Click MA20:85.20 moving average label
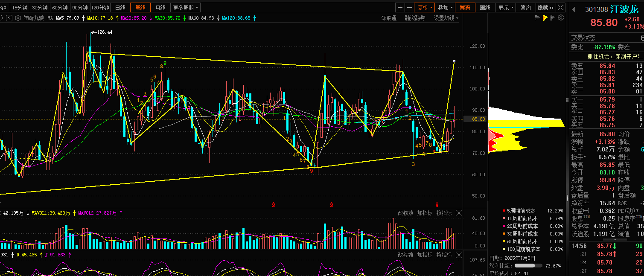644x276 pixels. point(134,18)
